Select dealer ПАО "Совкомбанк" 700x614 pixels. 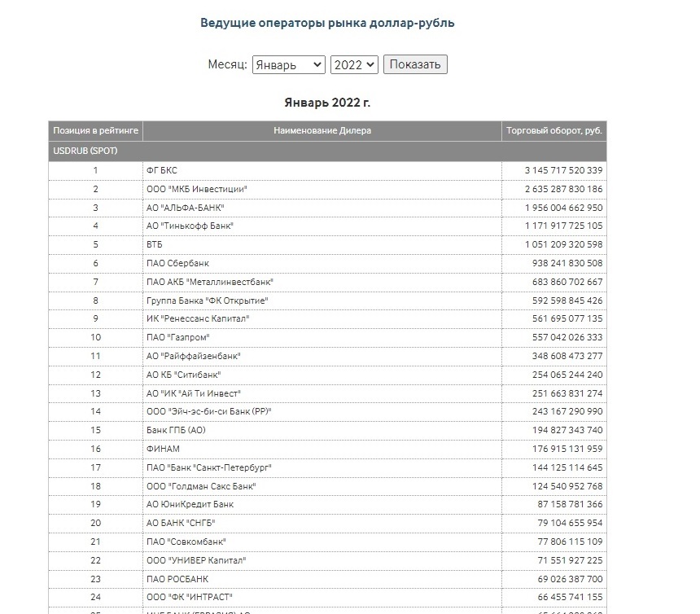coord(186,542)
